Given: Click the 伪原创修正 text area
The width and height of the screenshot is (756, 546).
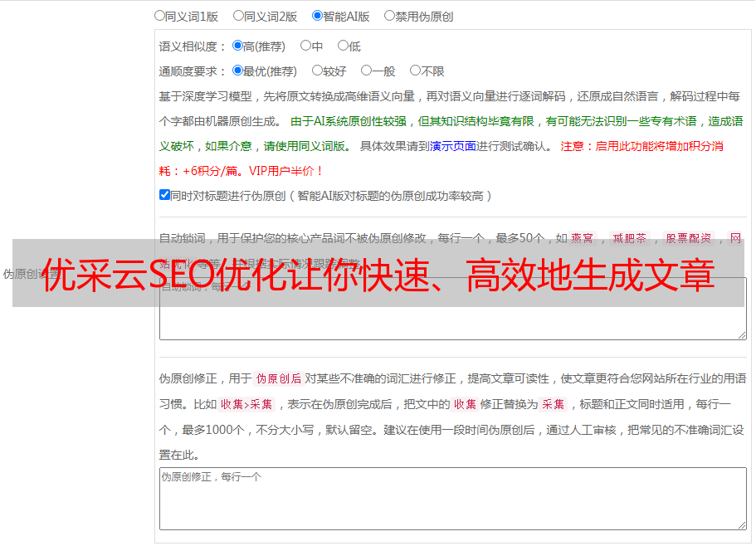Looking at the screenshot, I should [x=453, y=499].
